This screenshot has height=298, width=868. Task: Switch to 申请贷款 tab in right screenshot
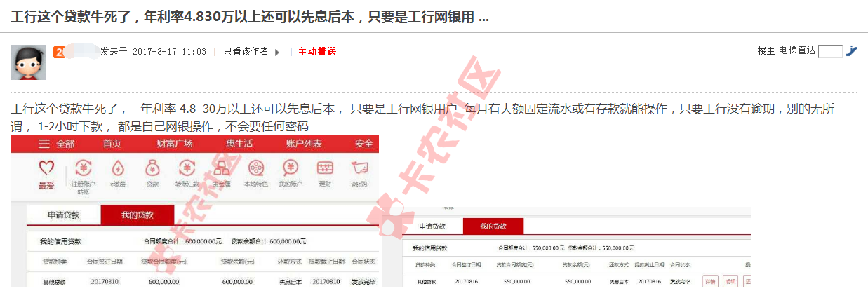tap(433, 226)
